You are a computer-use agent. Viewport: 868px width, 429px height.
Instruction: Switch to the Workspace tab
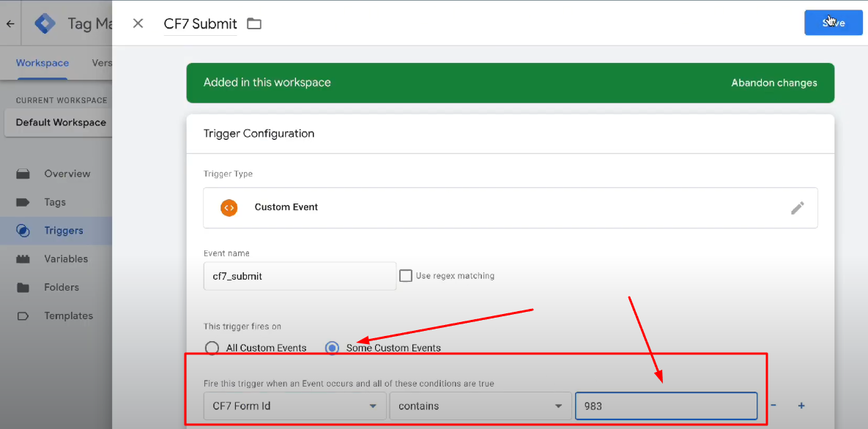[x=42, y=63]
